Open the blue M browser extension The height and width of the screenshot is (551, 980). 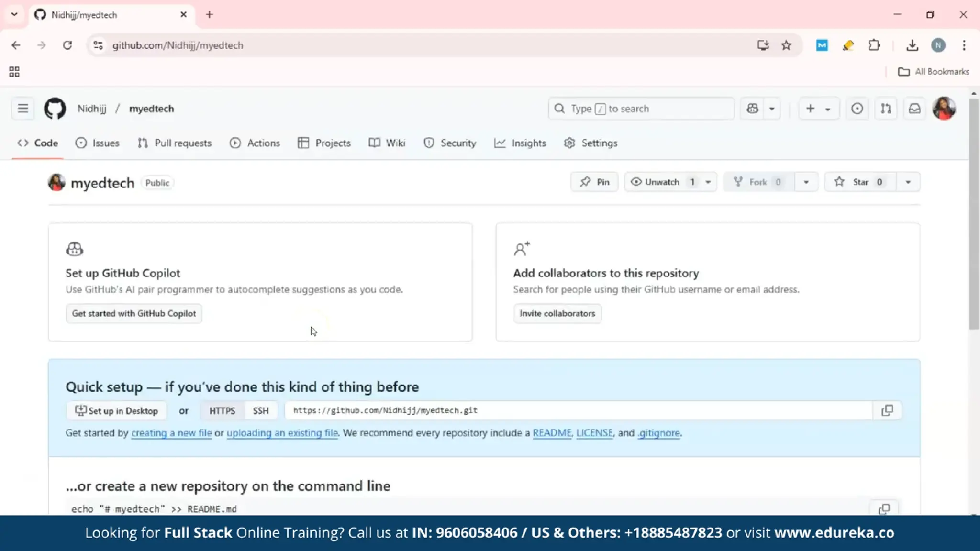pos(822,45)
